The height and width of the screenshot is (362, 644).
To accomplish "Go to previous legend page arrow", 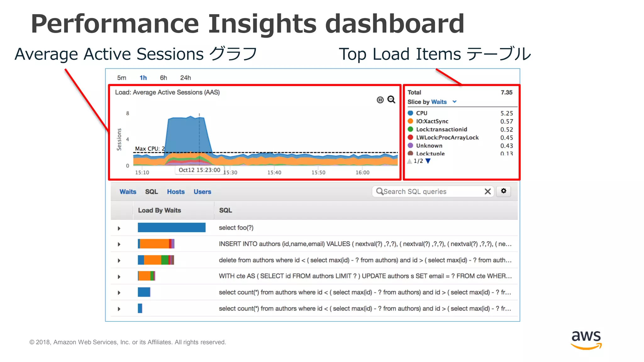I will pos(409,161).
